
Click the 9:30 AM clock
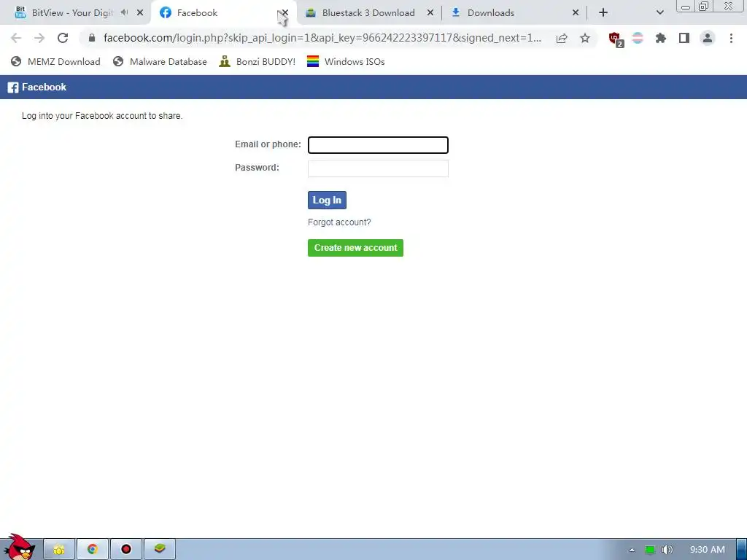707,550
